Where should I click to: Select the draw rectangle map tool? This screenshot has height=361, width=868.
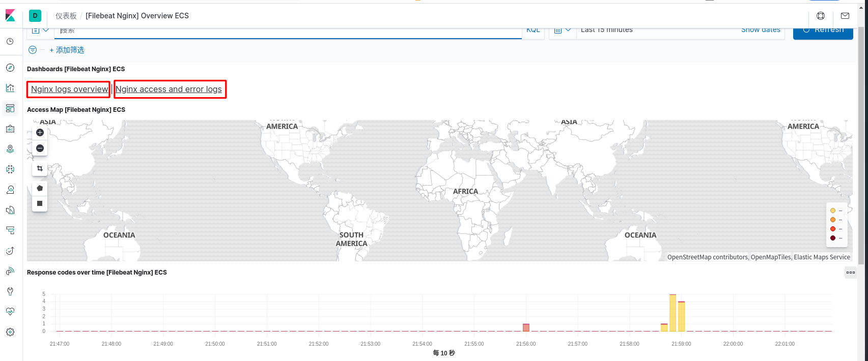click(40, 203)
